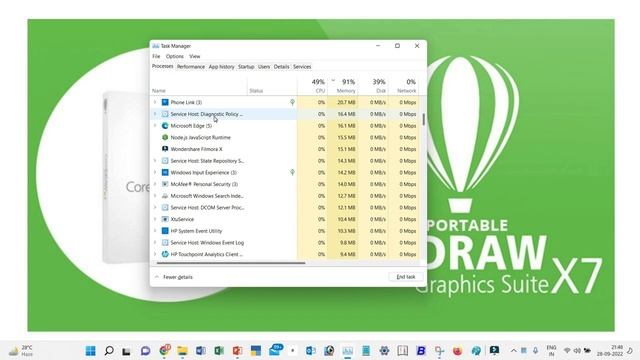Click the Microsoft Edge process icon
640x360 pixels.
[165, 126]
